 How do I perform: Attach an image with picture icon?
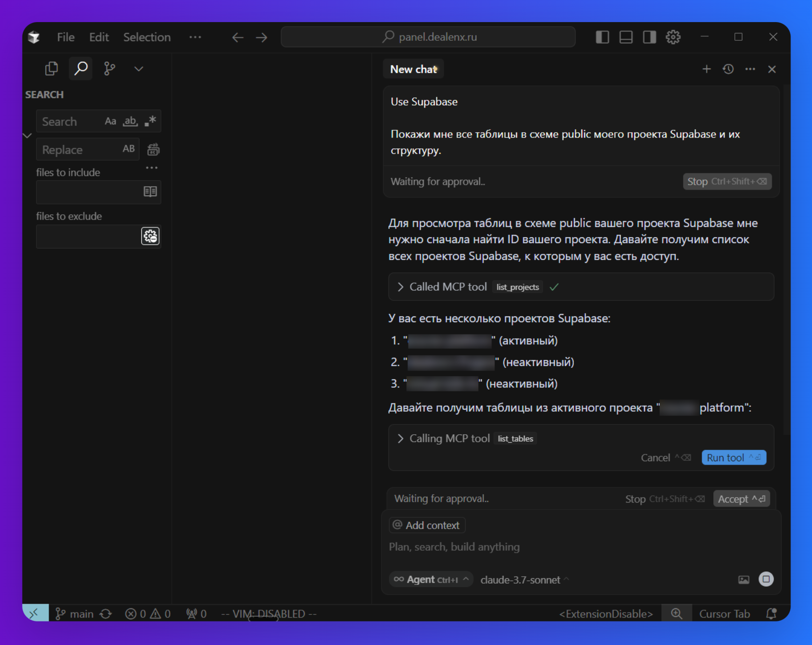point(744,580)
